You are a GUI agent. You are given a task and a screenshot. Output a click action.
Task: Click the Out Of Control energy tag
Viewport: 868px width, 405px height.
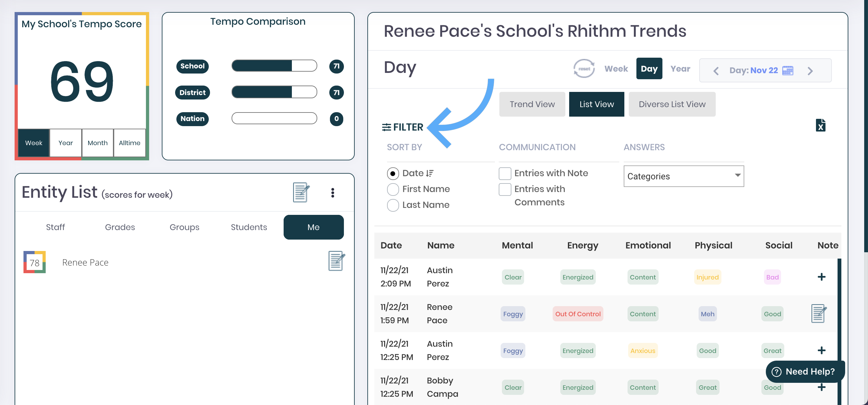pyautogui.click(x=578, y=314)
